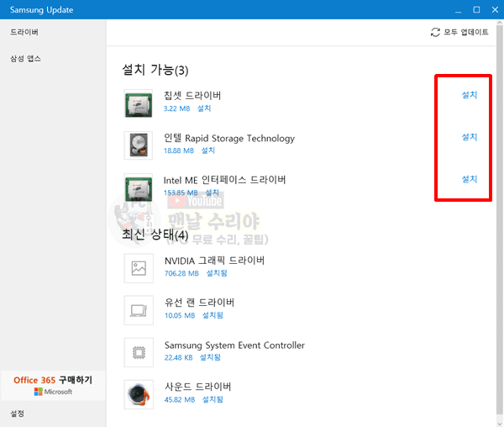This screenshot has height=427, width=504.
Task: Click the NVIDIA 그래픽 드라이버 image icon
Action: pyautogui.click(x=139, y=268)
